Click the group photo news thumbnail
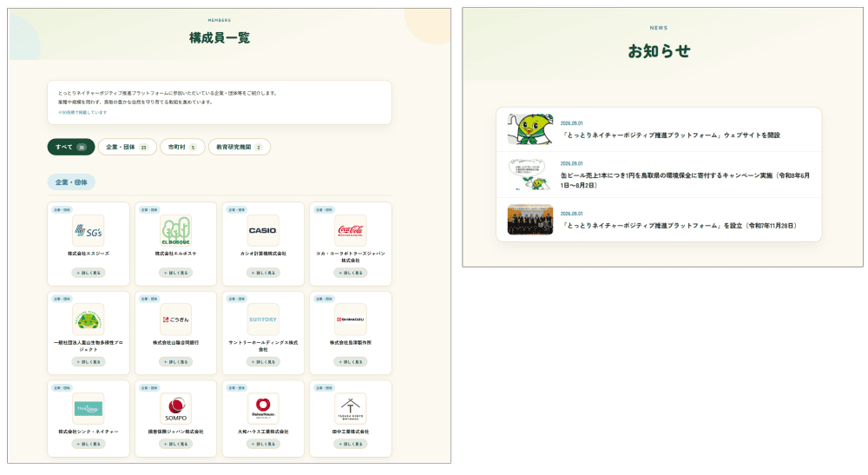This screenshot has width=868, height=475. pyautogui.click(x=529, y=219)
